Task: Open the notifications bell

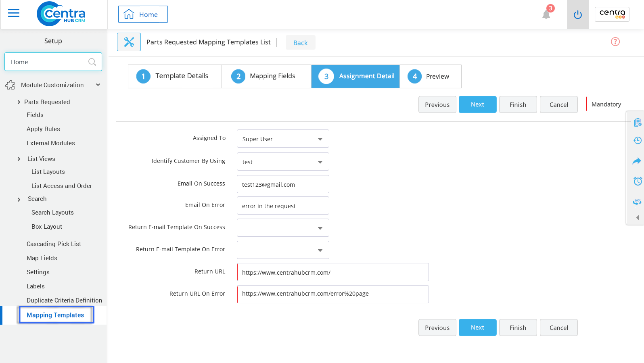Action: tap(546, 15)
